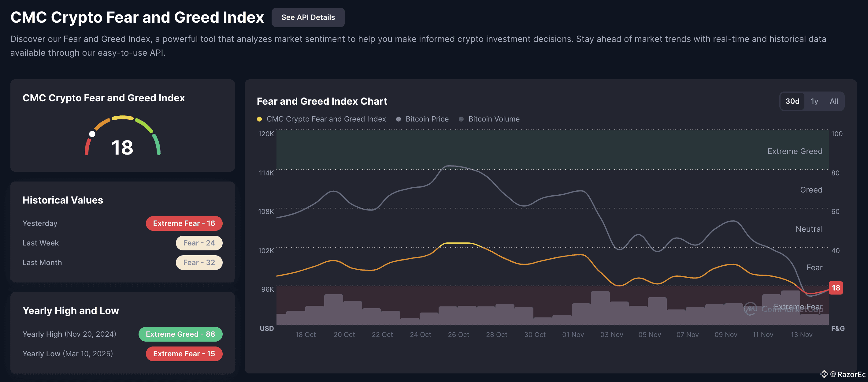This screenshot has width=868, height=382.
Task: Toggle Bitcoin Volume series in legend
Action: (494, 119)
